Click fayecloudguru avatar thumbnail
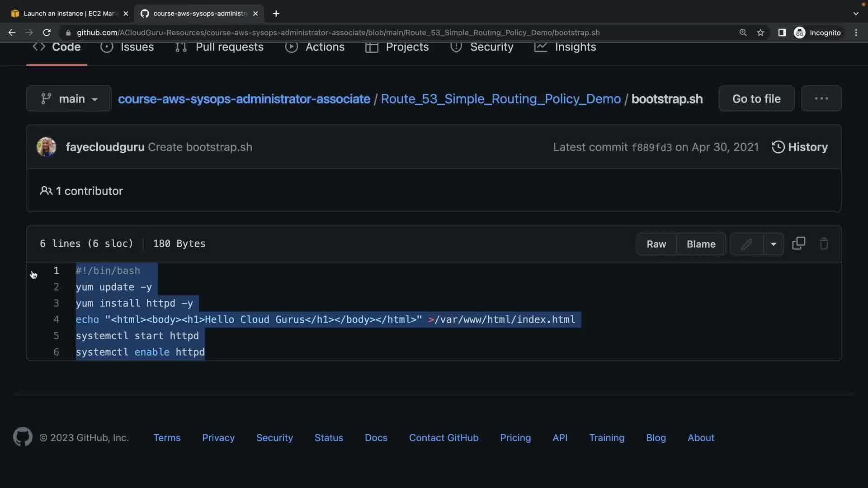Viewport: 868px width, 488px height. (x=46, y=147)
